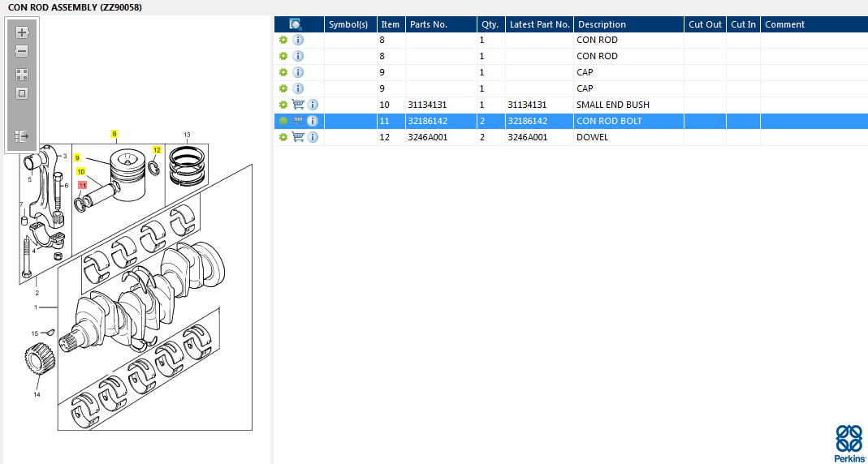Viewport: 868px width, 464px height.
Task: Click the Comment column header
Action: [x=814, y=24]
